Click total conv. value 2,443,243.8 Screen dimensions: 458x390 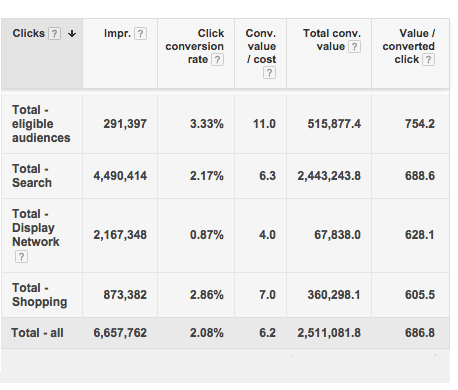pyautogui.click(x=329, y=176)
